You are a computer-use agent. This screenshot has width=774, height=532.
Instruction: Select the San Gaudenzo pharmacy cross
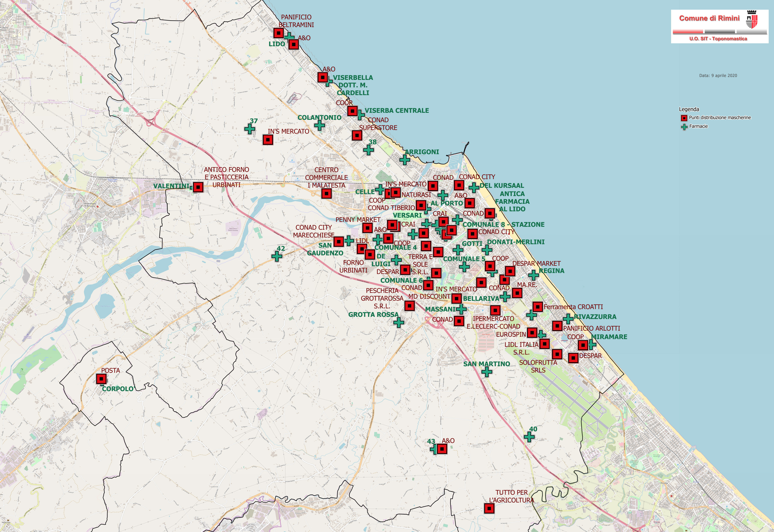click(348, 240)
